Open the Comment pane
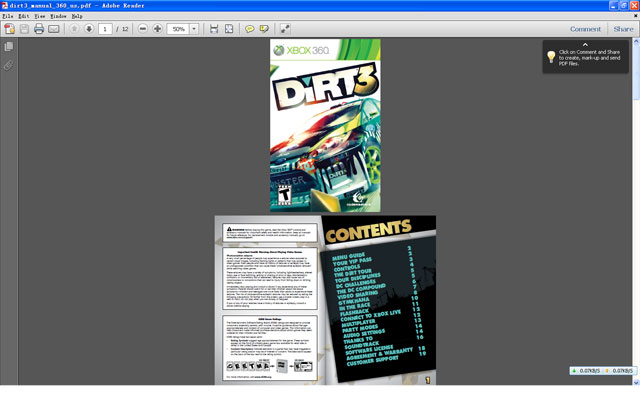640x400 pixels. pos(585,29)
